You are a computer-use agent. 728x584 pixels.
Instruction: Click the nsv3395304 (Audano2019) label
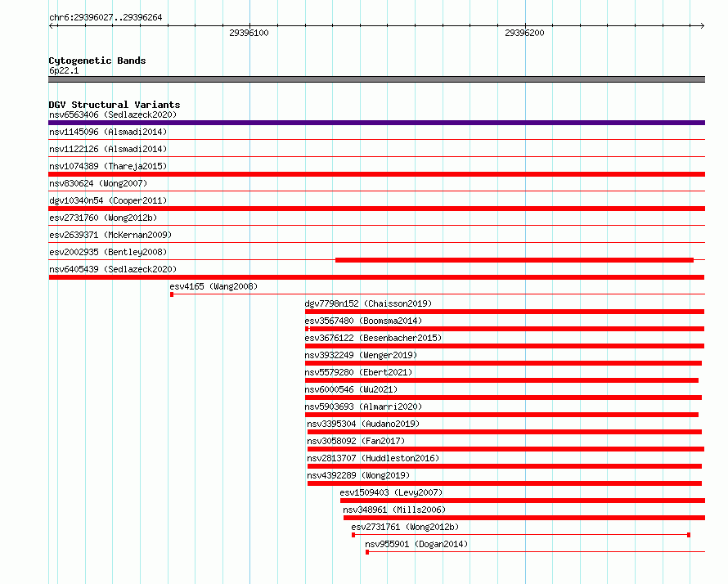click(363, 424)
